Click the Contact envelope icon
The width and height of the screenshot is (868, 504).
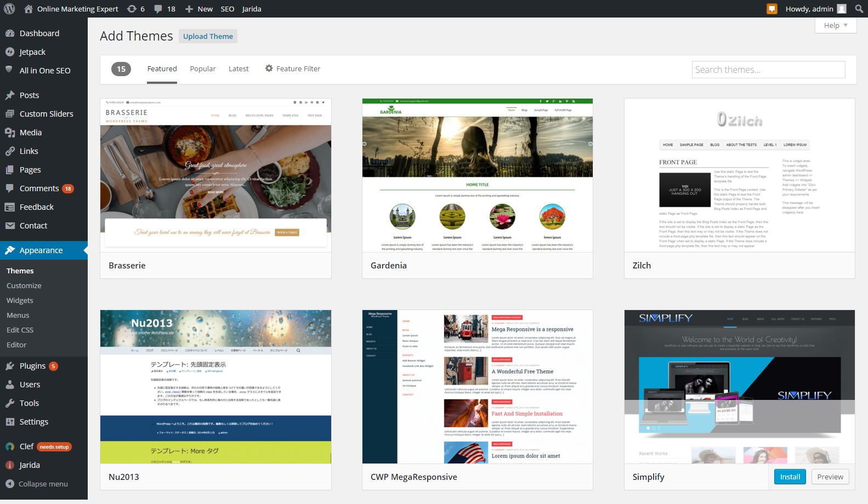click(x=10, y=226)
